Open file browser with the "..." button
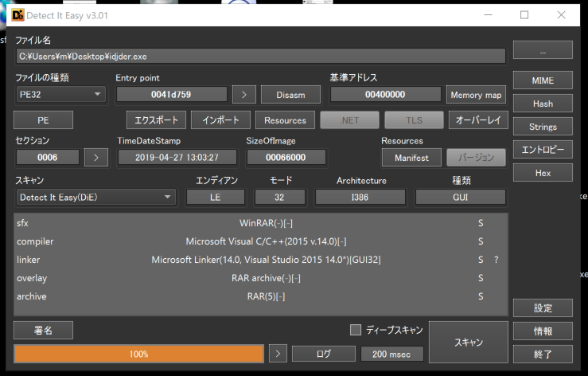This screenshot has width=588, height=376. pos(543,50)
